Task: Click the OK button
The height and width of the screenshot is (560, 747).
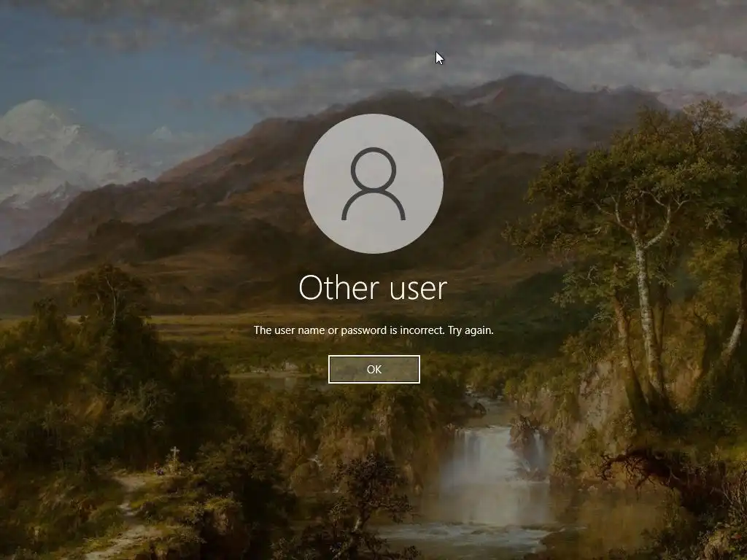Action: point(374,369)
